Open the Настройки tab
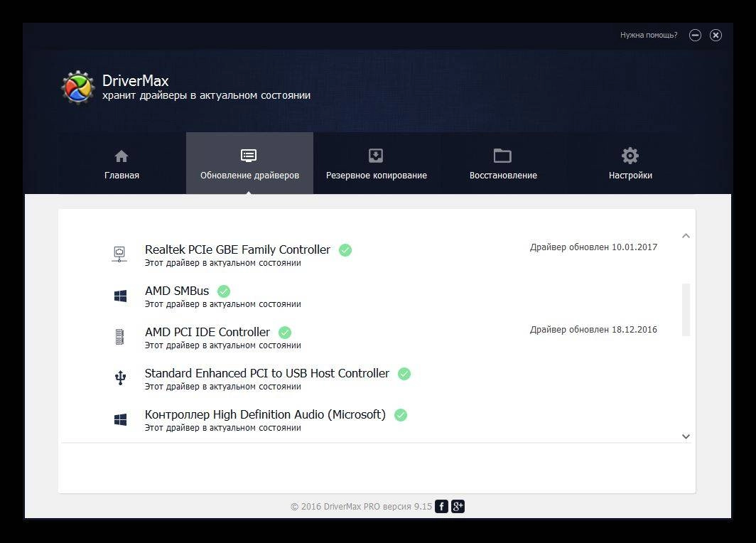Viewport: 756px width, 543px height. [x=631, y=163]
